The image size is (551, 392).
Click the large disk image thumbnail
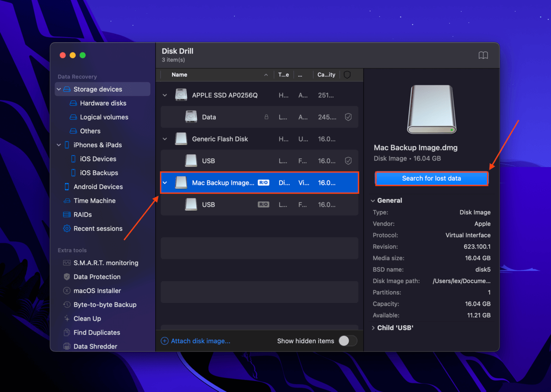click(x=432, y=110)
